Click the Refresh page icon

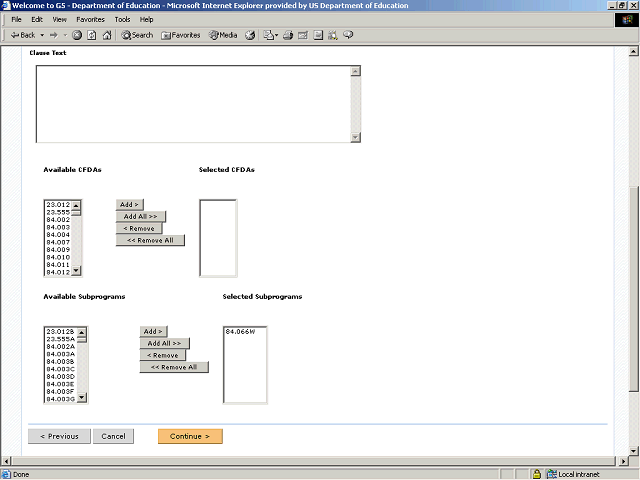(91, 35)
